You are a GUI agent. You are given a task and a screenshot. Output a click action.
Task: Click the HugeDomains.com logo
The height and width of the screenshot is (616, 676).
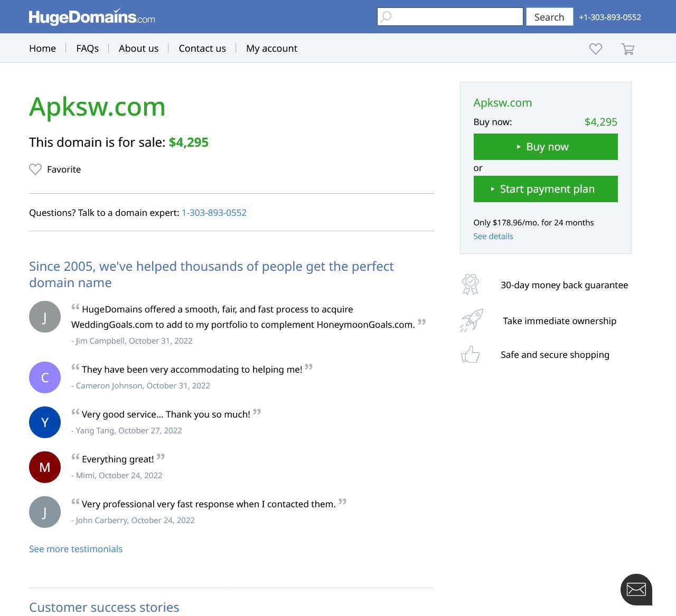[x=92, y=17]
